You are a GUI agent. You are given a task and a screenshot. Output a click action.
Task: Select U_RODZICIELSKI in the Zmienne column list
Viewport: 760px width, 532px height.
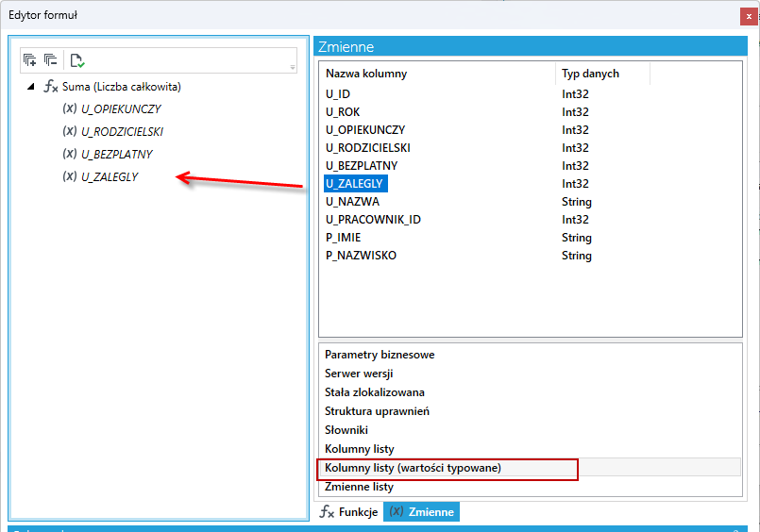pos(368,148)
